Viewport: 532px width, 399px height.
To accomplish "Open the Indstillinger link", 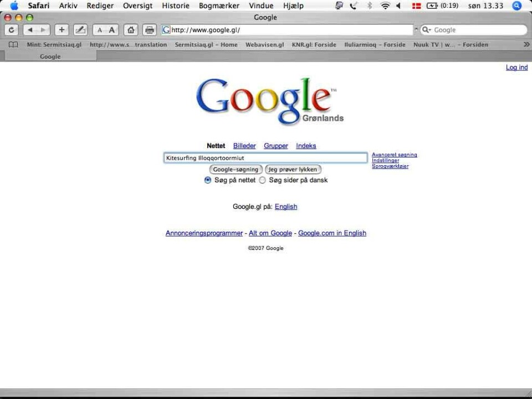I will (x=386, y=161).
